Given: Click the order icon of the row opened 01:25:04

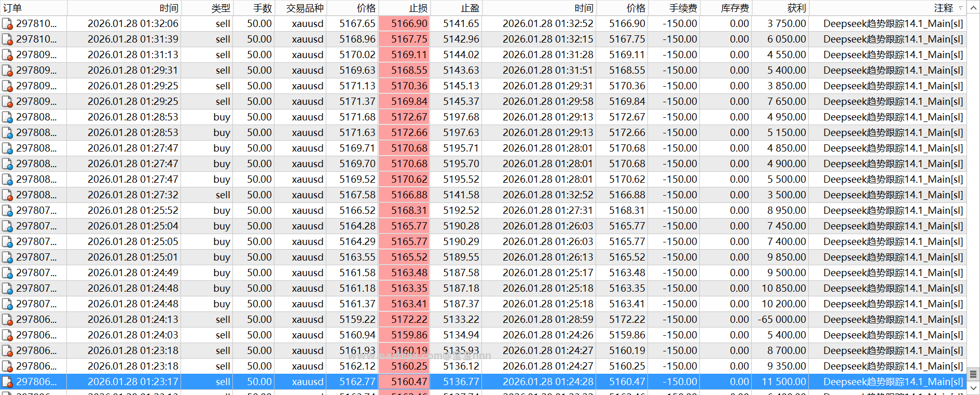Looking at the screenshot, I should click(x=7, y=226).
